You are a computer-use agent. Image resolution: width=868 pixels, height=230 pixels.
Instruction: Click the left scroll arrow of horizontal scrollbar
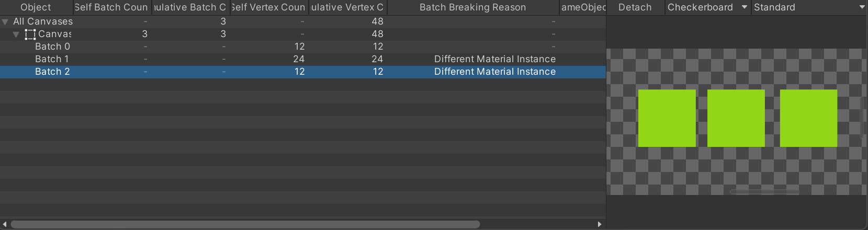(x=5, y=224)
